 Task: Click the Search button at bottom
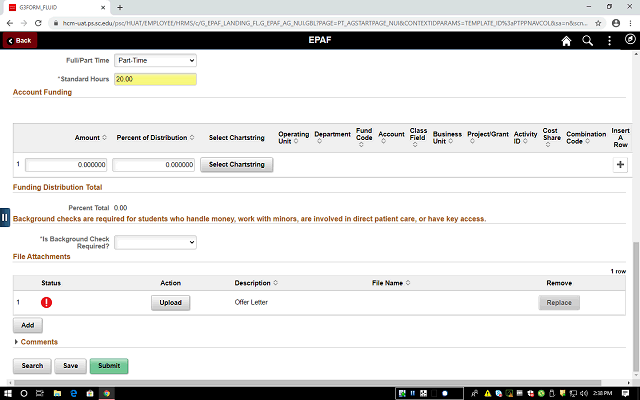(32, 366)
